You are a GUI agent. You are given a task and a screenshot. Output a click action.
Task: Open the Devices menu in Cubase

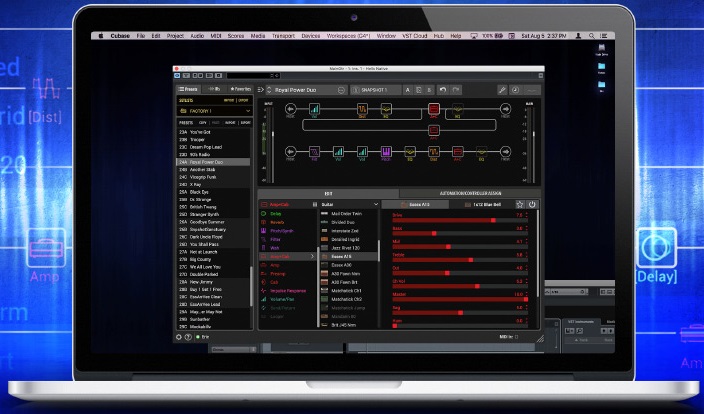311,35
